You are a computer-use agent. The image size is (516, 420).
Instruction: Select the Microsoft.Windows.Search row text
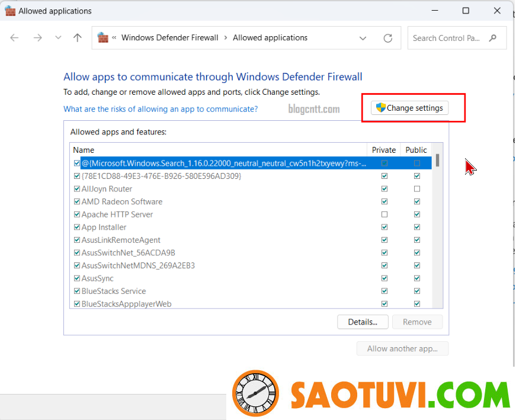point(224,163)
